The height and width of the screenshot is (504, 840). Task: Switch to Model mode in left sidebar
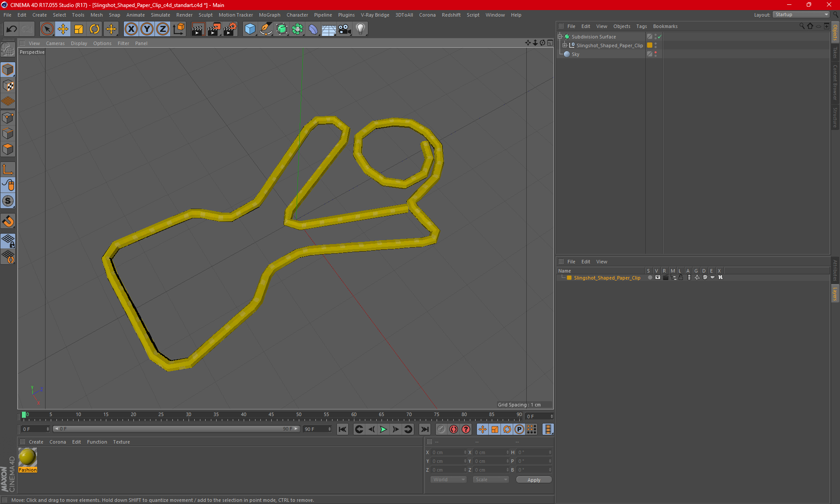pyautogui.click(x=8, y=70)
